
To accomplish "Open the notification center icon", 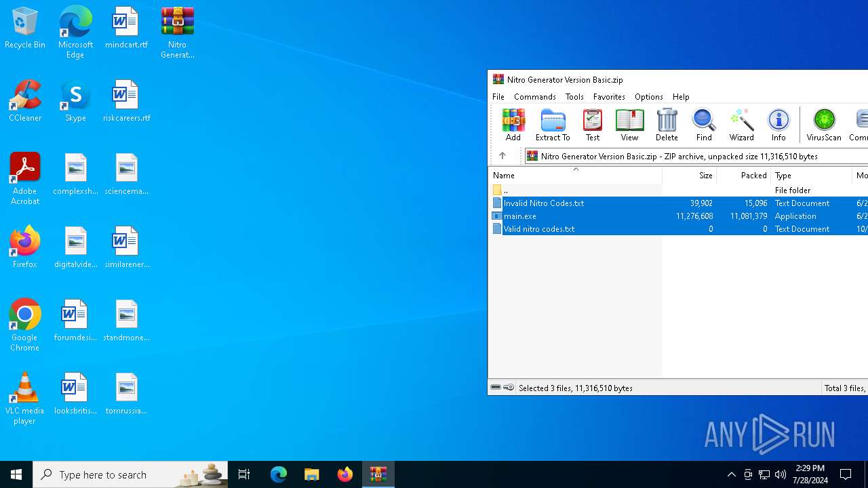I will click(x=846, y=474).
